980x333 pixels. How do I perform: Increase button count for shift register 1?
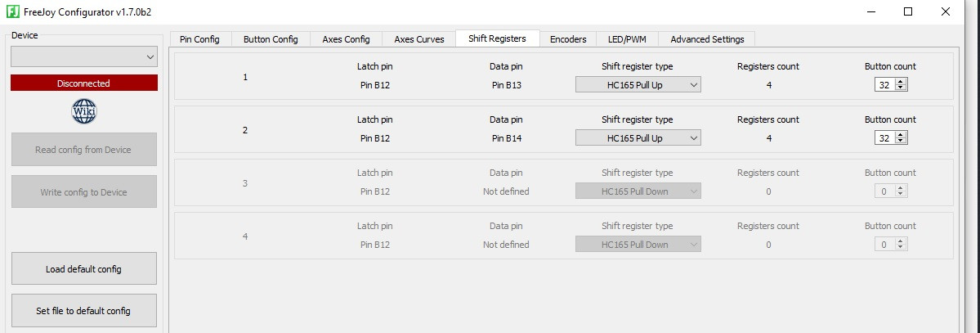point(900,81)
